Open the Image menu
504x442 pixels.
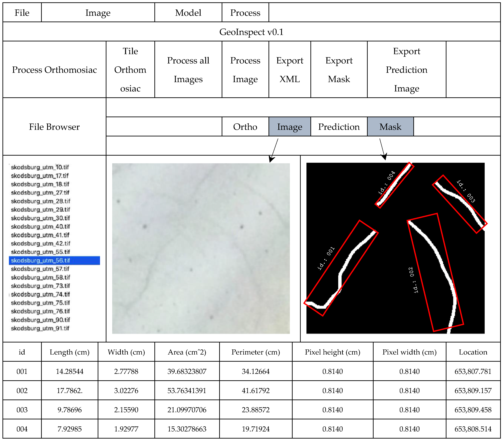coord(98,13)
